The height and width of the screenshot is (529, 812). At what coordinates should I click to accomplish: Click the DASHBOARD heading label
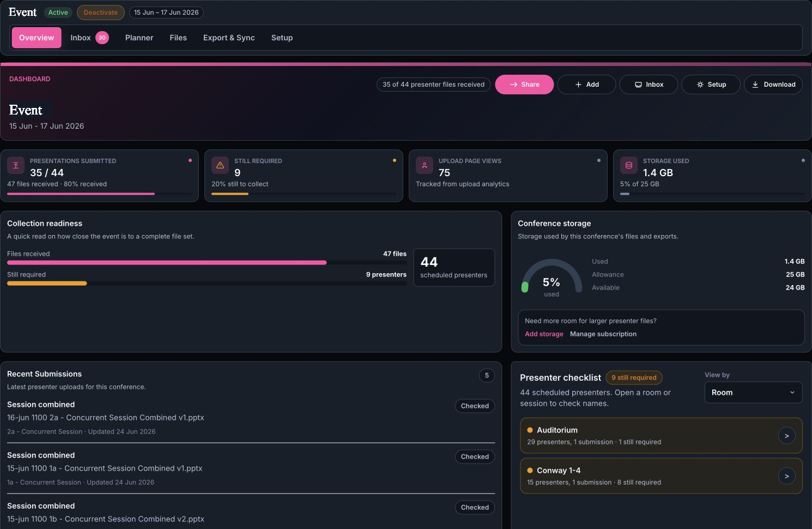(29, 79)
